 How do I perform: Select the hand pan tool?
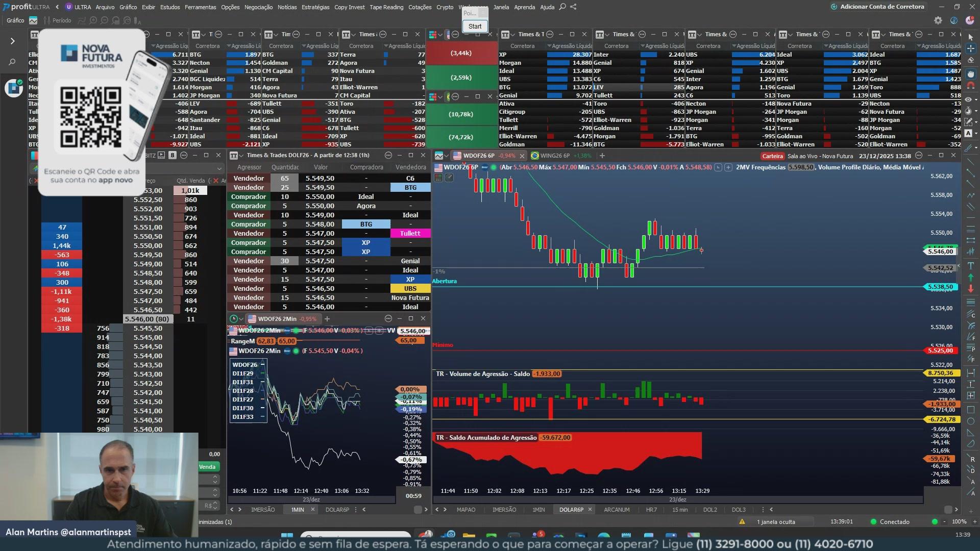tap(970, 73)
